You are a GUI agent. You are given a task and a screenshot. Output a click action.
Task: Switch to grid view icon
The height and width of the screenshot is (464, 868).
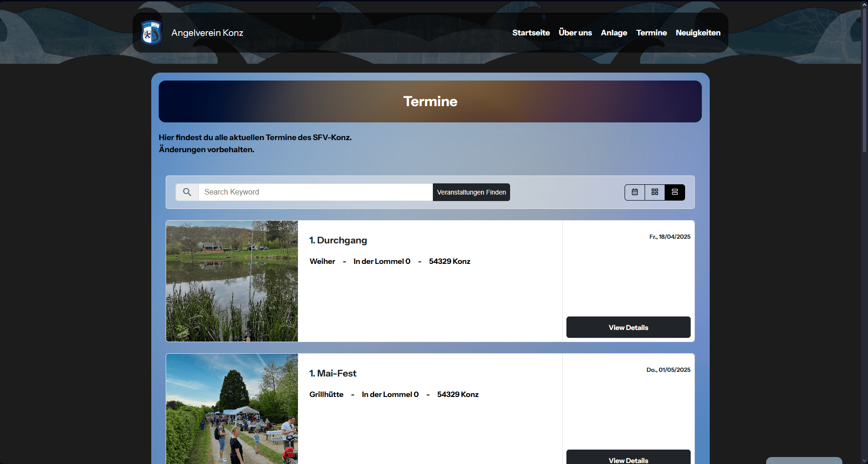[655, 192]
